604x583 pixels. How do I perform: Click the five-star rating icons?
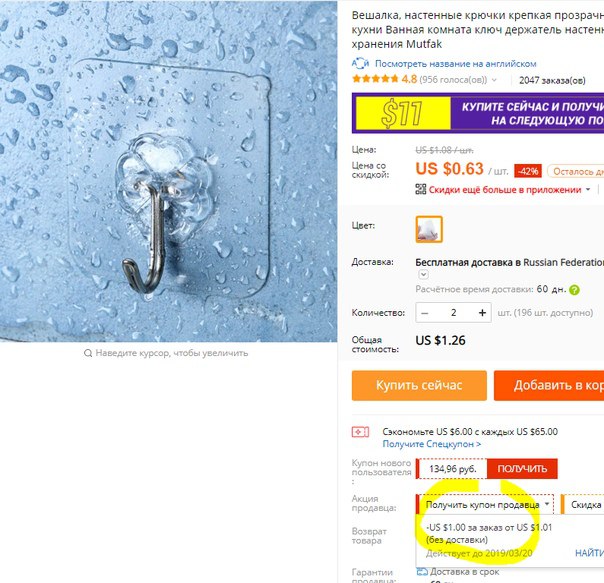click(x=375, y=79)
